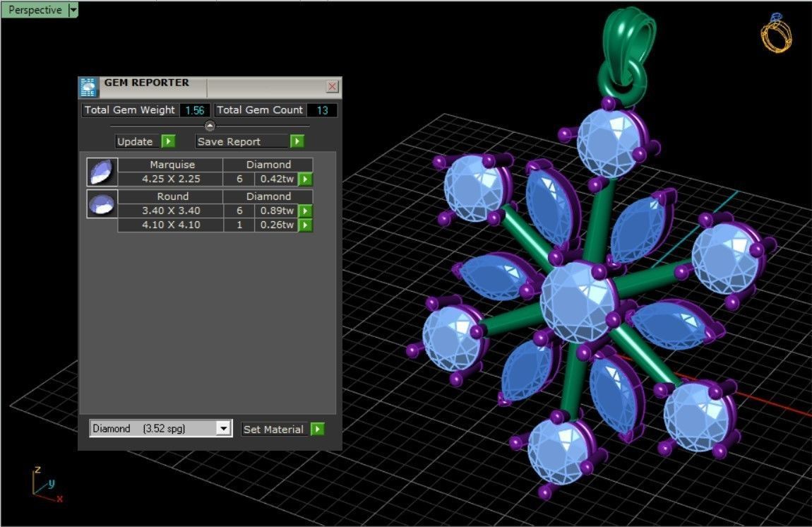Select the center round gem of the pendant
This screenshot has width=812, height=527.
click(x=580, y=302)
